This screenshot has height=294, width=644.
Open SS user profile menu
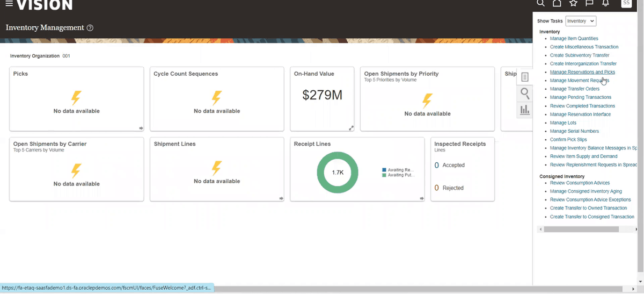[x=626, y=3]
